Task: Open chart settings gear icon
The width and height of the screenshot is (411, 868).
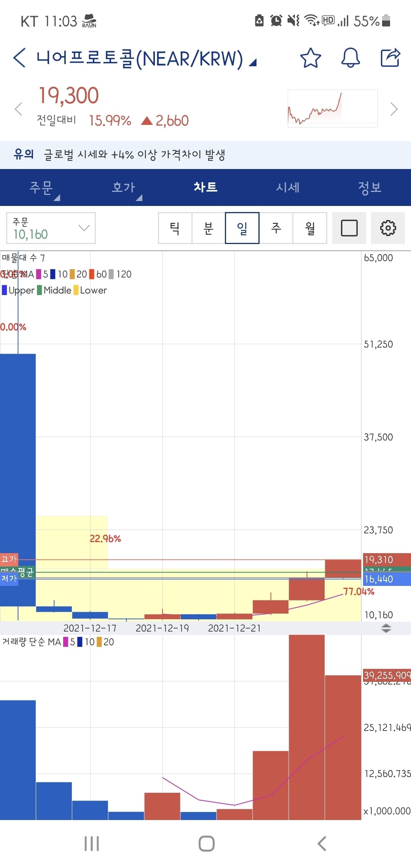Action: point(388,228)
